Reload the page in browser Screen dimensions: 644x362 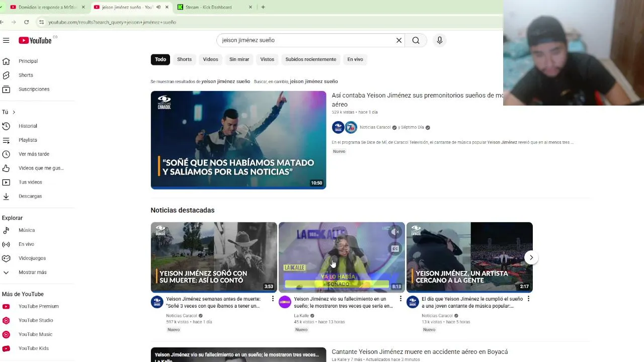click(26, 22)
